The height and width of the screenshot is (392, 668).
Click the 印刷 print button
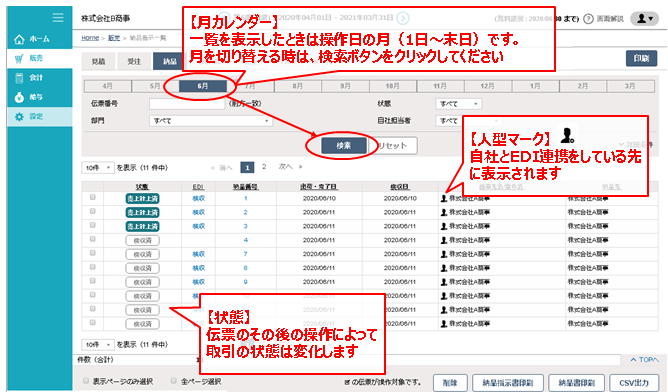641,59
